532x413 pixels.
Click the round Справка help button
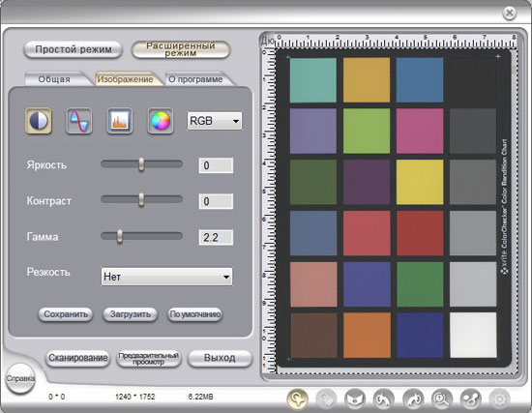(20, 379)
